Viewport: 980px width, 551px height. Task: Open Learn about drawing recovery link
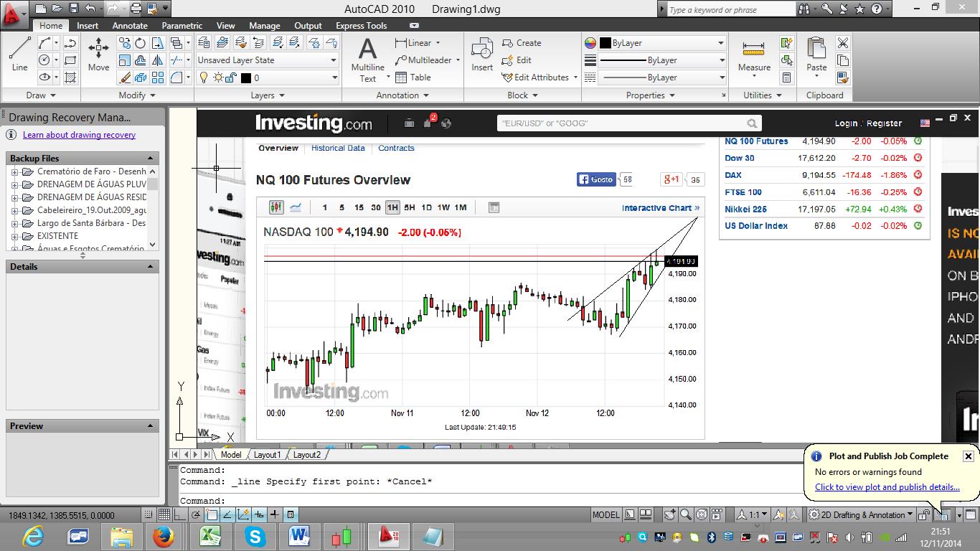(79, 135)
